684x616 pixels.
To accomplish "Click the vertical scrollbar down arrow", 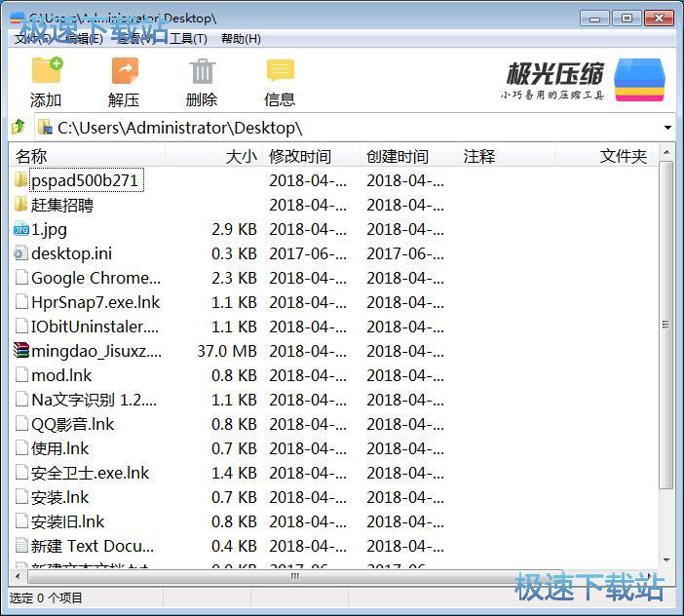I will 665,559.
